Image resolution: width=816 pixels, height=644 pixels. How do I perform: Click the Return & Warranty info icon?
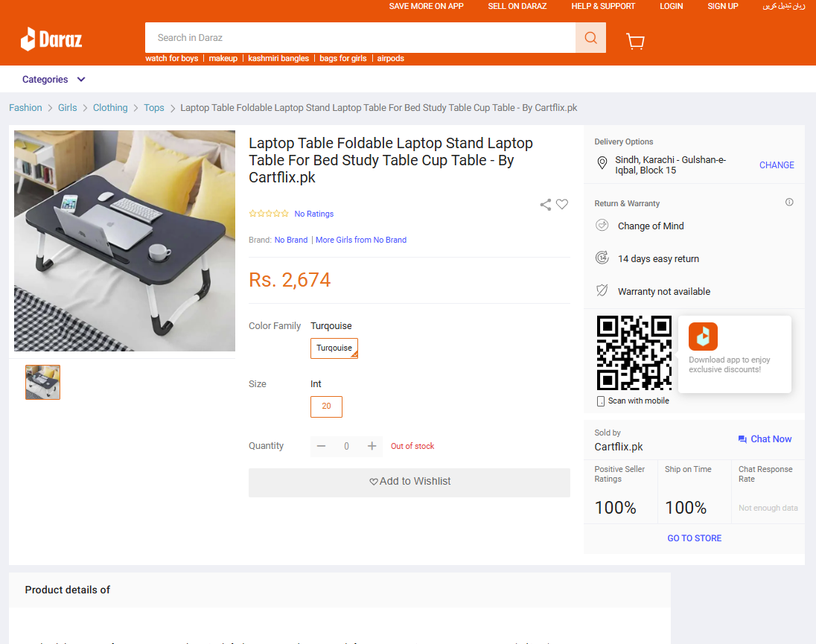pyautogui.click(x=789, y=203)
